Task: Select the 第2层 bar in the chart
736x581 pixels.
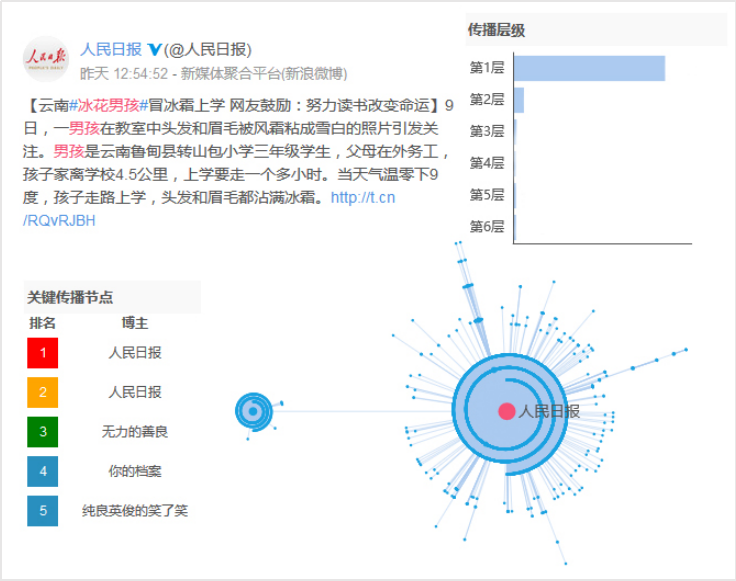Action: [519, 100]
